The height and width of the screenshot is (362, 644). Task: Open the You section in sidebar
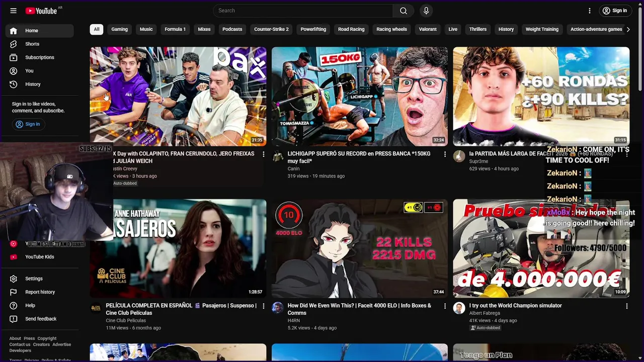click(40, 71)
